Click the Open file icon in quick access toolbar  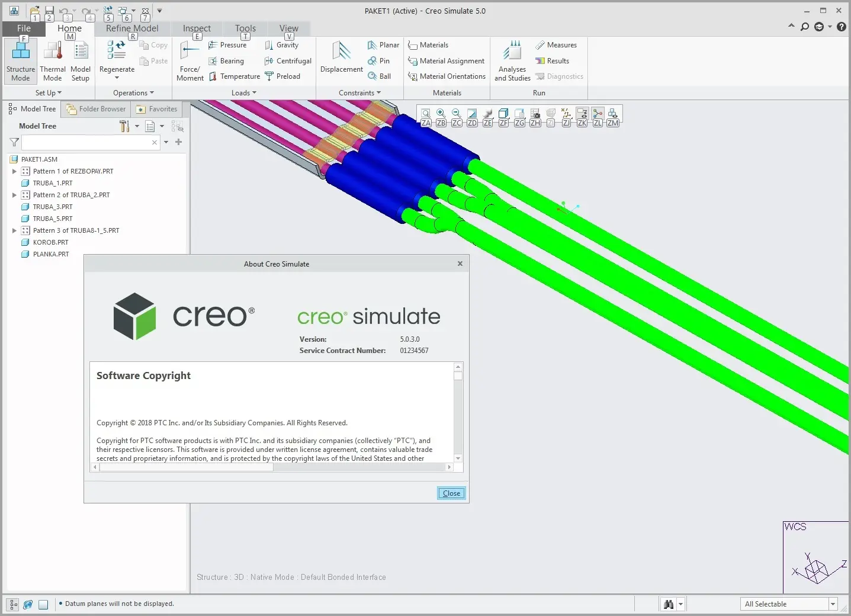[x=35, y=11]
